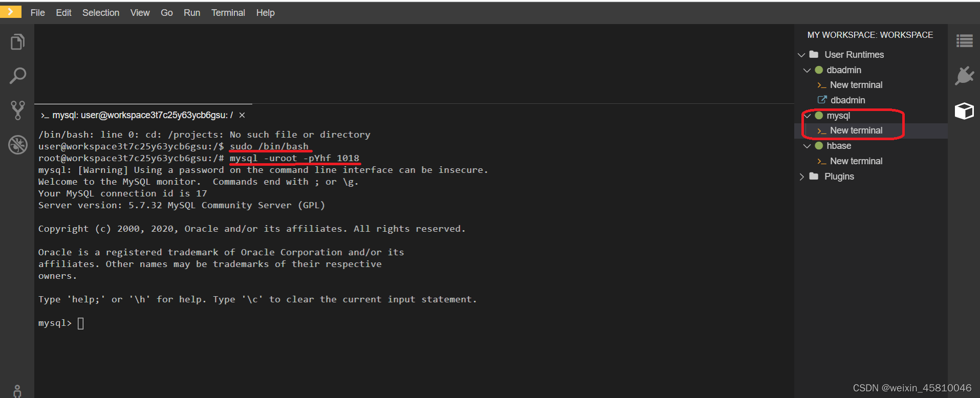This screenshot has height=398, width=980.
Task: Open the plug endpoints icon in right bar
Action: (x=964, y=76)
